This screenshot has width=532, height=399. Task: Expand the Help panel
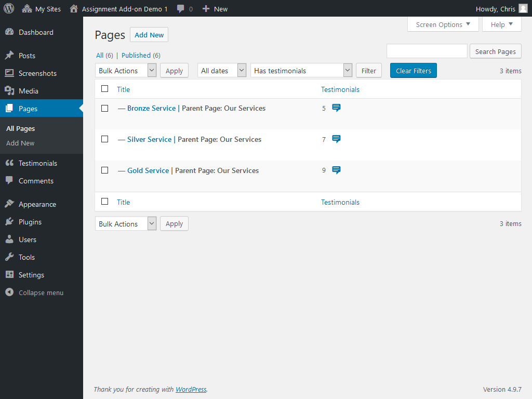click(x=501, y=24)
